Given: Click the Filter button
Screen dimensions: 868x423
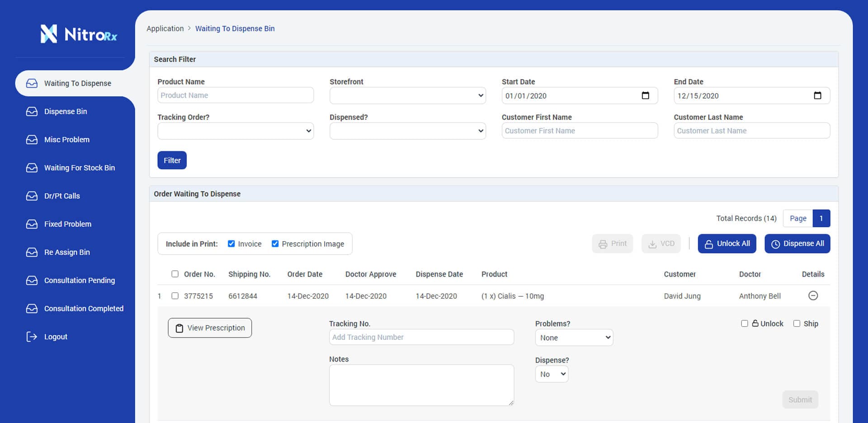Looking at the screenshot, I should 172,160.
